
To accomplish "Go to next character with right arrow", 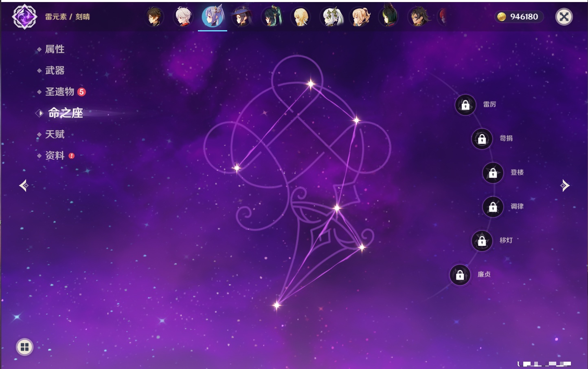I will click(565, 186).
